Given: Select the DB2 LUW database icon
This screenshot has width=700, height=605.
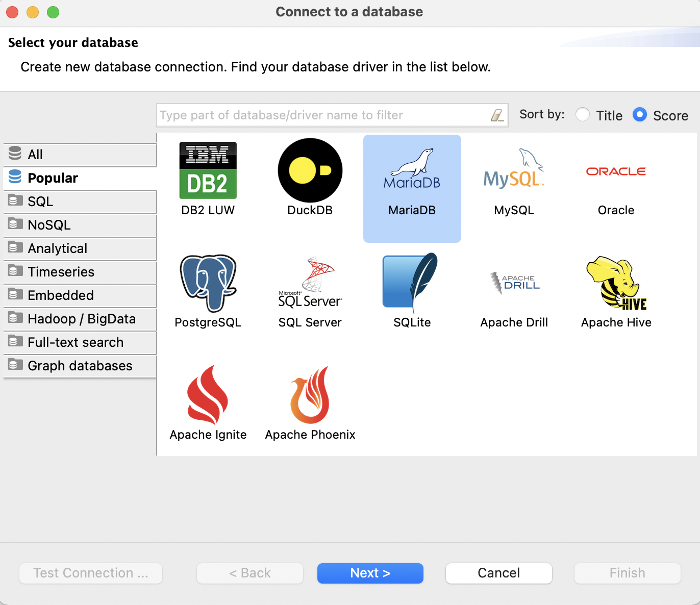Looking at the screenshot, I should click(208, 170).
